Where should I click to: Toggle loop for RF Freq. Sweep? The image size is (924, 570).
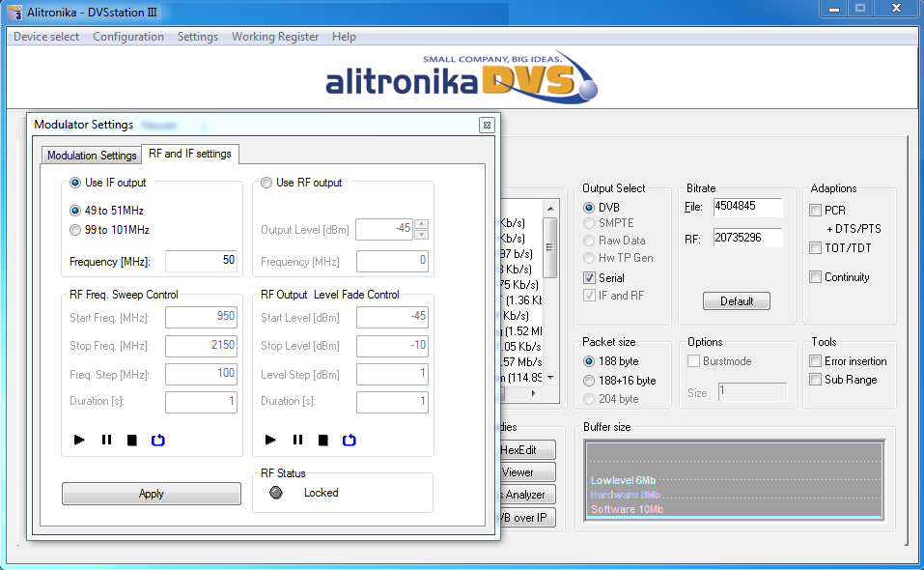click(x=157, y=441)
